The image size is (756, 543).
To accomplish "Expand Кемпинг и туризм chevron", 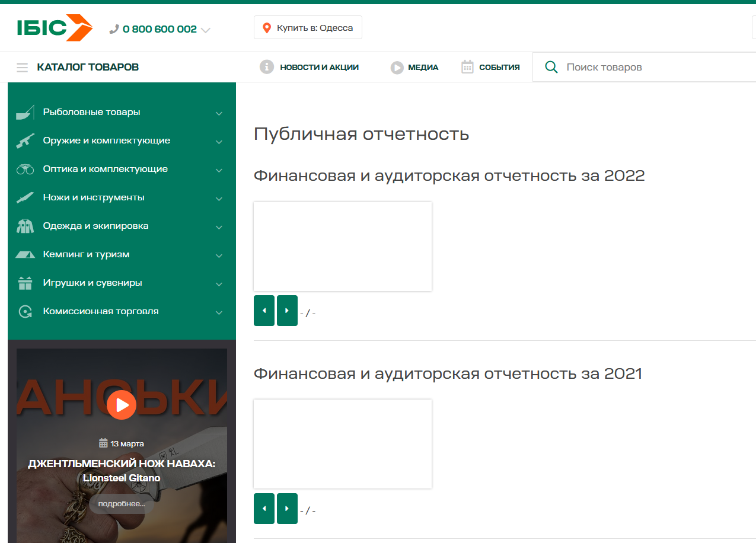I will (x=219, y=255).
